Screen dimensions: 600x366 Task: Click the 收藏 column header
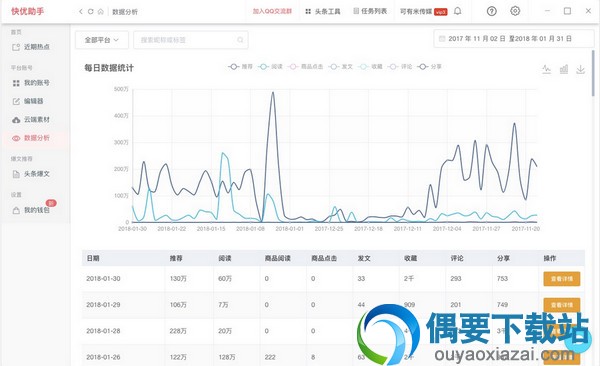pyautogui.click(x=411, y=258)
